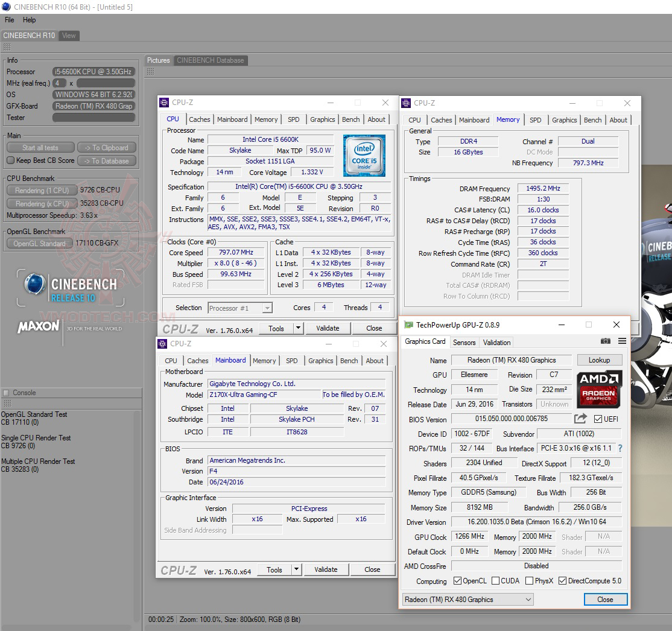Click Close in CPU-Z Mainboard window
672x631 pixels.
click(x=372, y=569)
